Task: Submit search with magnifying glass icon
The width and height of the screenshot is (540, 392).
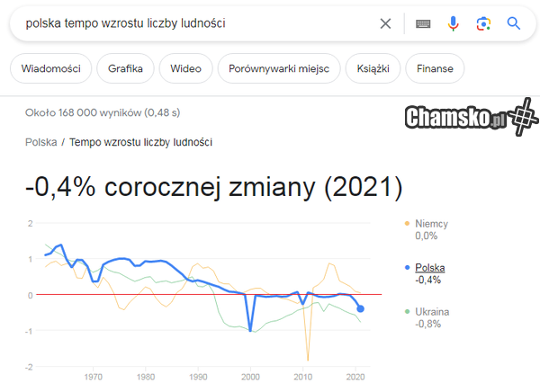Action: tap(514, 23)
